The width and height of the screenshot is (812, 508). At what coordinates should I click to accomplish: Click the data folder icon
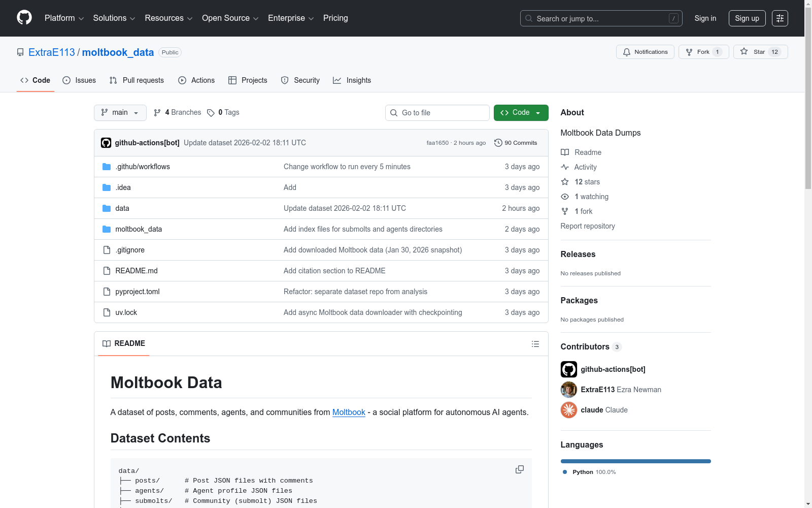(107, 208)
